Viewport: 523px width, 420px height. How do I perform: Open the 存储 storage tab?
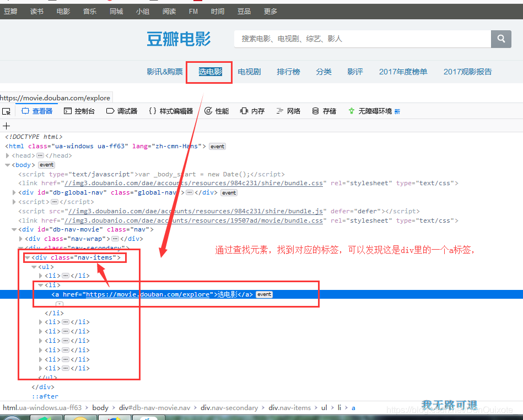click(324, 111)
